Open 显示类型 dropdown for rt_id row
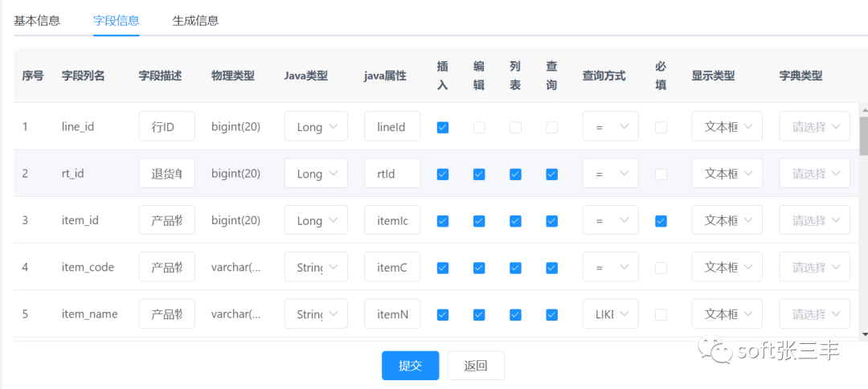The height and width of the screenshot is (389, 868). pyautogui.click(x=727, y=174)
